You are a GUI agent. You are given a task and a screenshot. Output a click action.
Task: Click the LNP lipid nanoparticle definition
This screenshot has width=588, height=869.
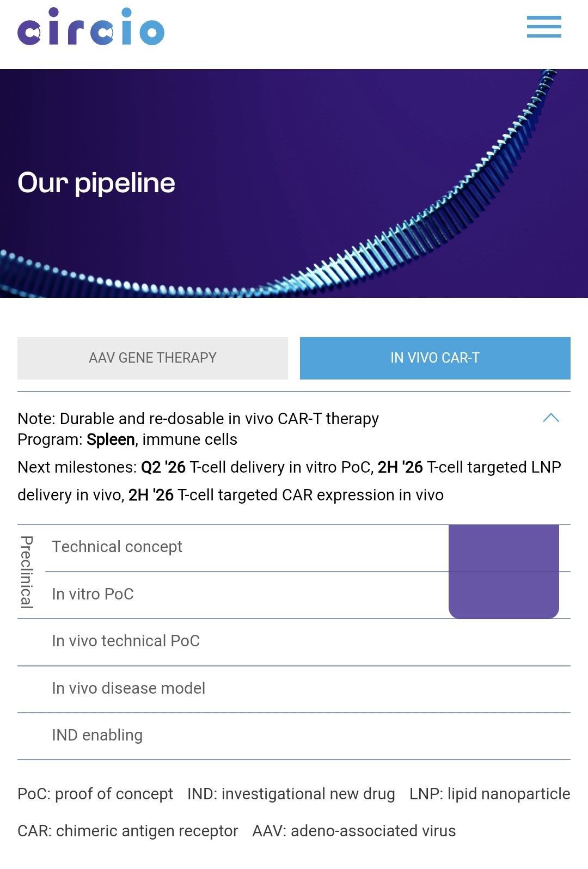(489, 794)
